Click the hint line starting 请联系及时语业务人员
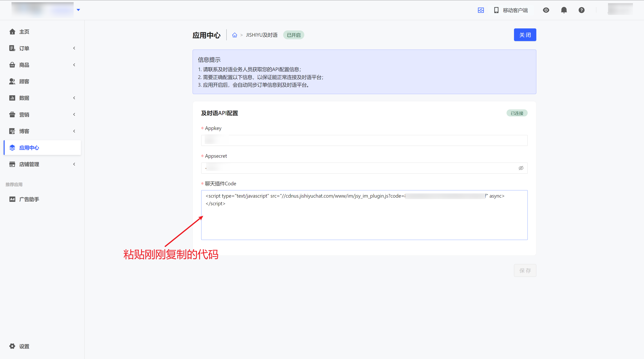The height and width of the screenshot is (359, 644). click(x=250, y=70)
